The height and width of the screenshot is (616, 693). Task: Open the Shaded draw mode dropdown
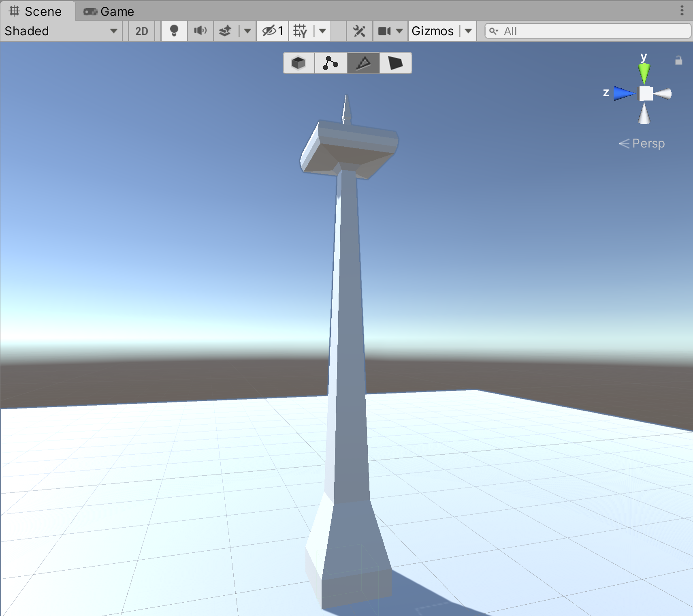click(x=61, y=31)
